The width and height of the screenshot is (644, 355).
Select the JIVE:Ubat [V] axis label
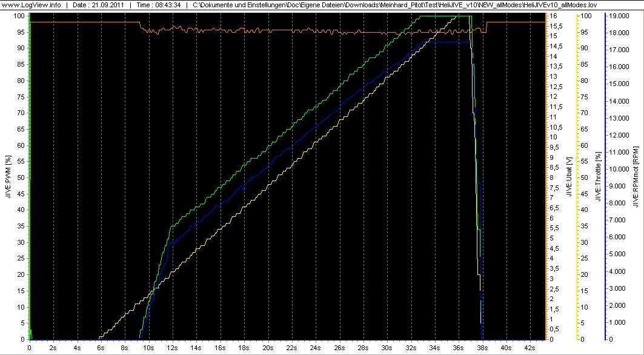click(568, 177)
